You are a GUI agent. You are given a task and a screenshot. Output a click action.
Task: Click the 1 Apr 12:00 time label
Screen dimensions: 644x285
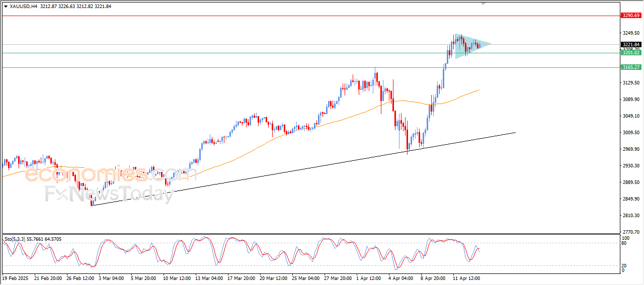(370, 278)
